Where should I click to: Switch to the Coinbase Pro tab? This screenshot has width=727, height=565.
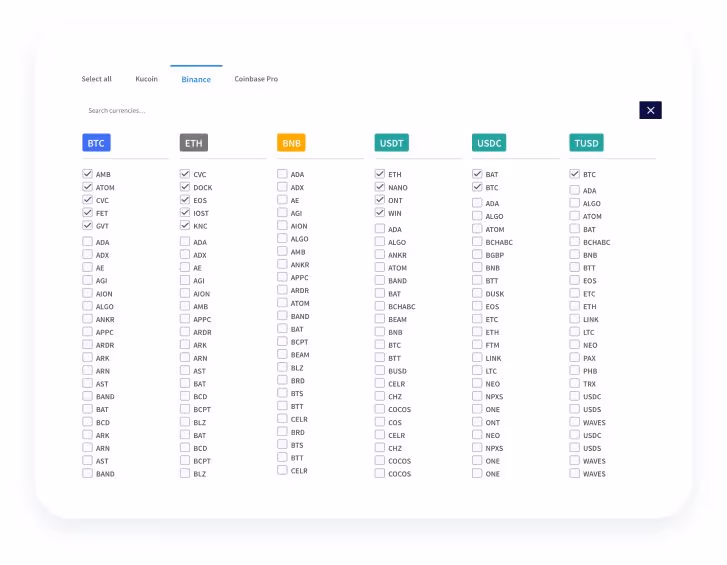tap(256, 79)
